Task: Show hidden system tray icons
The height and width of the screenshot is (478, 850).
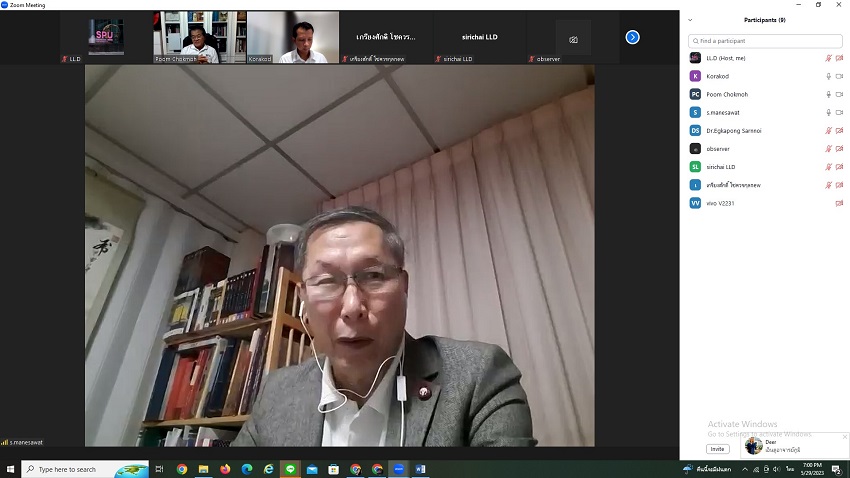Action: coord(745,469)
